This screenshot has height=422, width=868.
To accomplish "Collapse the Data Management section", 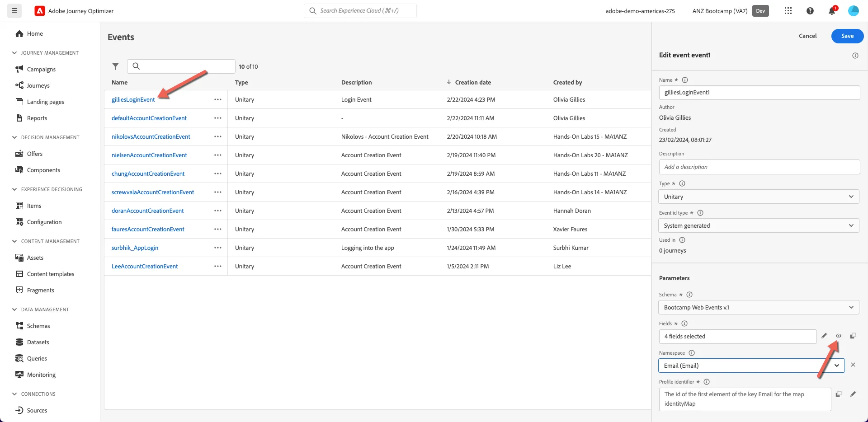I will 14,309.
